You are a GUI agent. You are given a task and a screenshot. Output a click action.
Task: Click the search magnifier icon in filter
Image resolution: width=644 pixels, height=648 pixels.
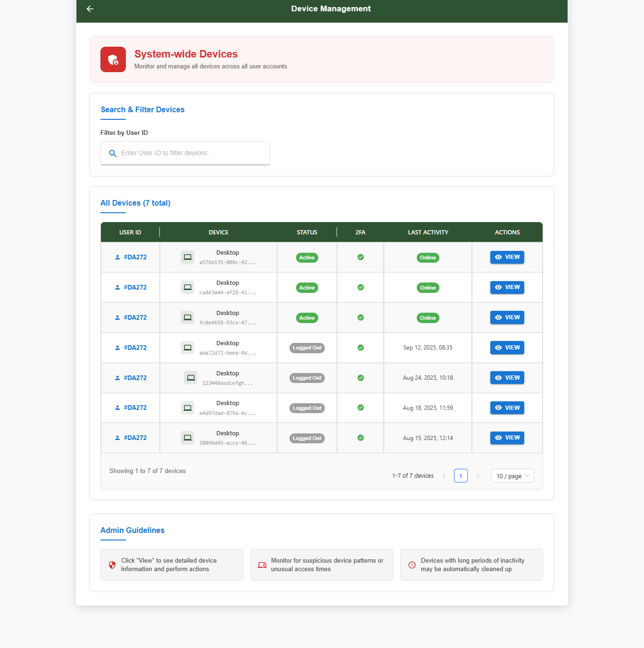click(113, 153)
